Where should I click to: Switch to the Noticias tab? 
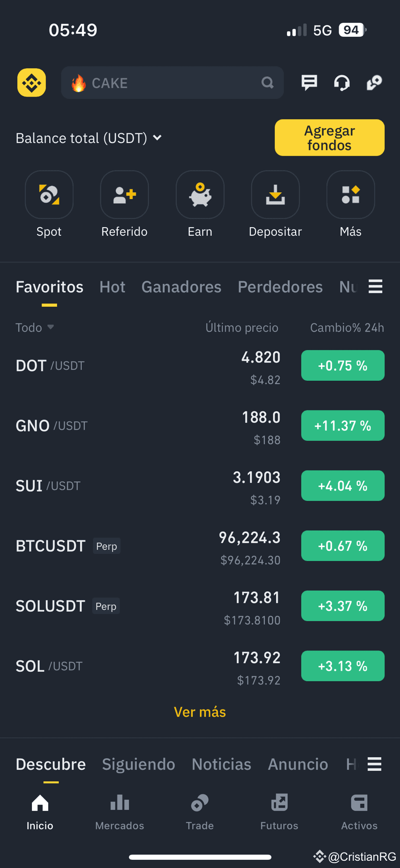[x=222, y=764]
